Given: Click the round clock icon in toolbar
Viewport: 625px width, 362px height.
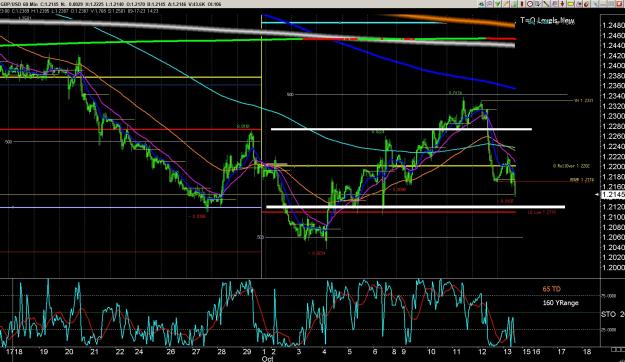Looking at the screenshot, I should coord(530,4).
